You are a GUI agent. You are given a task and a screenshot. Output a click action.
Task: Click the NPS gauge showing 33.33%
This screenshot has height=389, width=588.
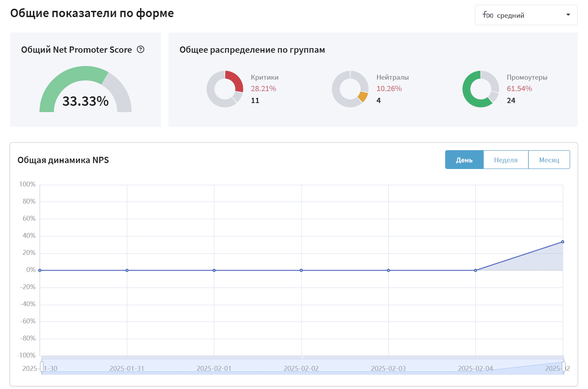[86, 89]
